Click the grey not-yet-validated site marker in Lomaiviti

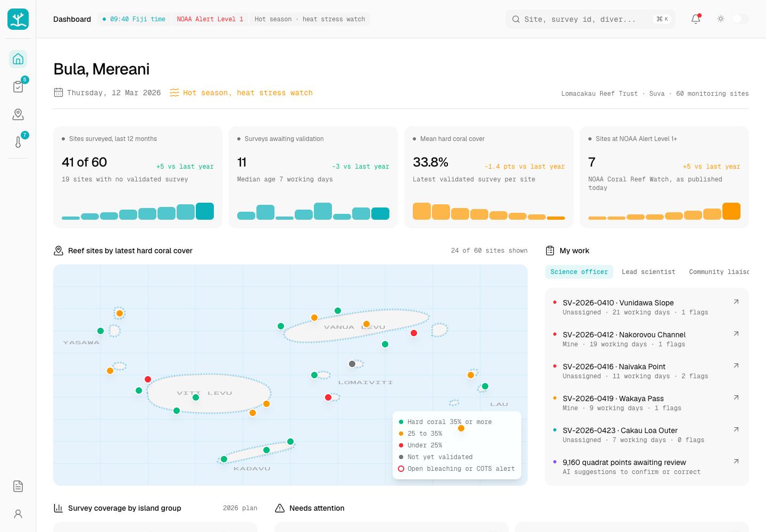click(352, 364)
